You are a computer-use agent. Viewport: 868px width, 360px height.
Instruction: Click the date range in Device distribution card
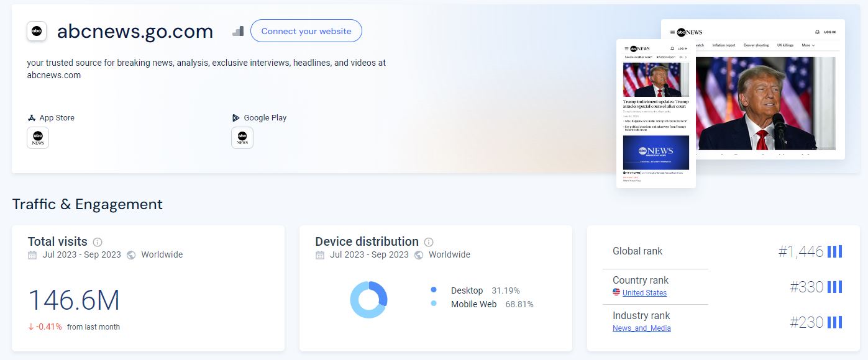[370, 254]
